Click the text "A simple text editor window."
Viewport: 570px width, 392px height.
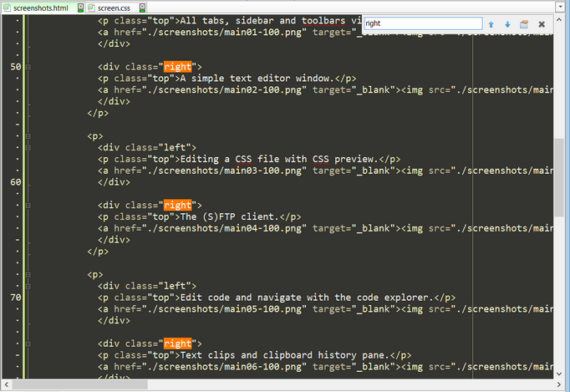(257, 79)
